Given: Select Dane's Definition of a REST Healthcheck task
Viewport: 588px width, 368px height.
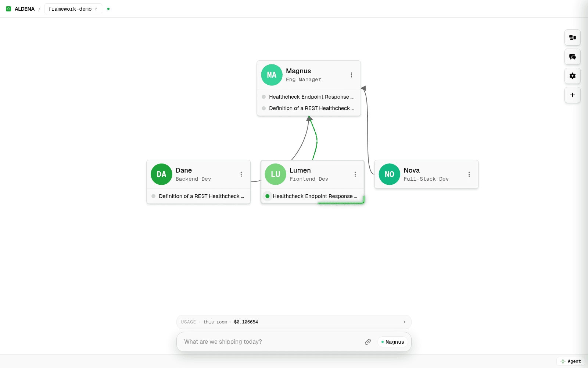Looking at the screenshot, I should point(198,196).
